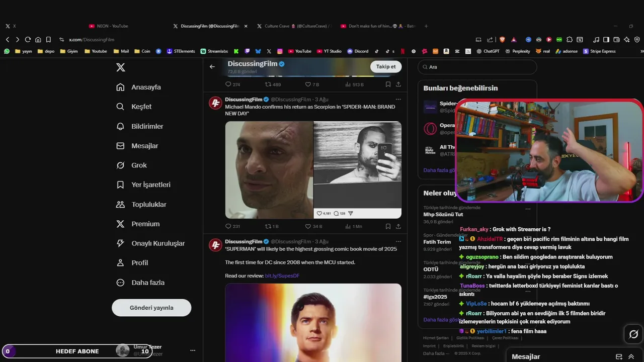This screenshot has height=362, width=644.
Task: Switch to Don't make fun of him tab
Action: 377,26
